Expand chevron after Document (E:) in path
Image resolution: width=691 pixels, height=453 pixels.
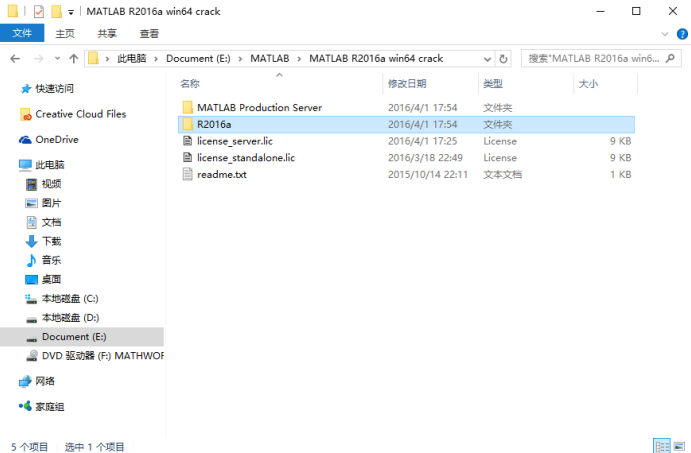tap(240, 59)
